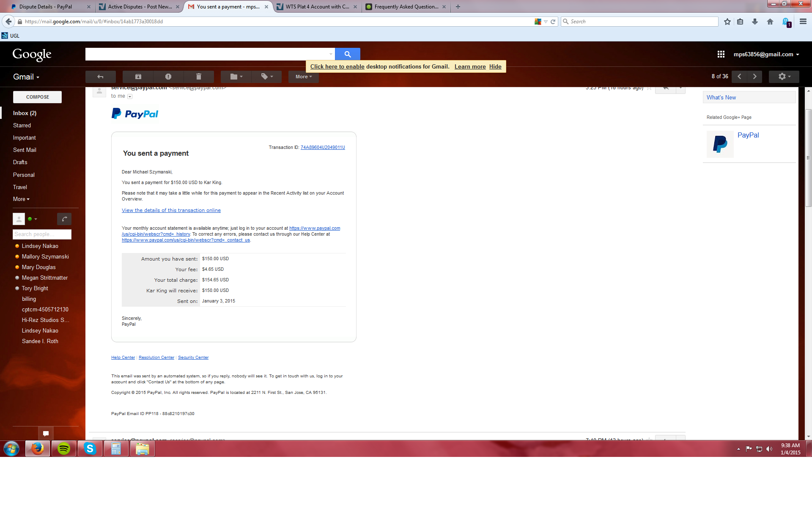Click the COMPOSE button
Viewport: 812px width, 528px height.
pyautogui.click(x=37, y=97)
